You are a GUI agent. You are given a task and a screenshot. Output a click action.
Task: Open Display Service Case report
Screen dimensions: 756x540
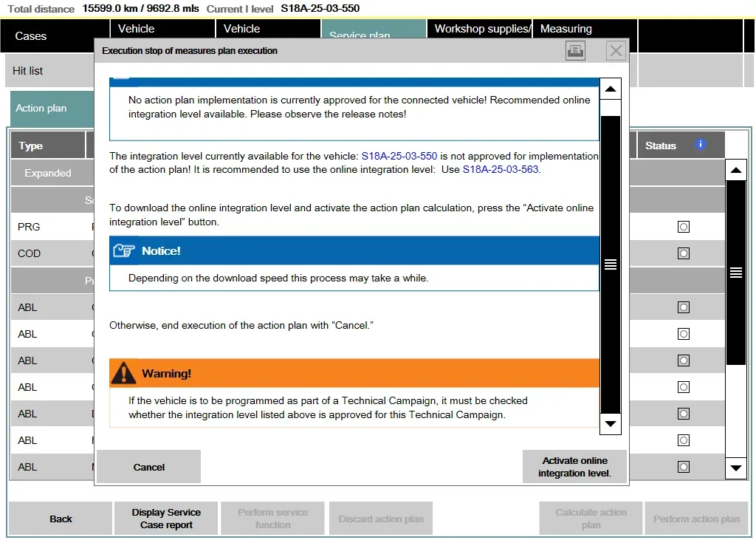pos(166,519)
